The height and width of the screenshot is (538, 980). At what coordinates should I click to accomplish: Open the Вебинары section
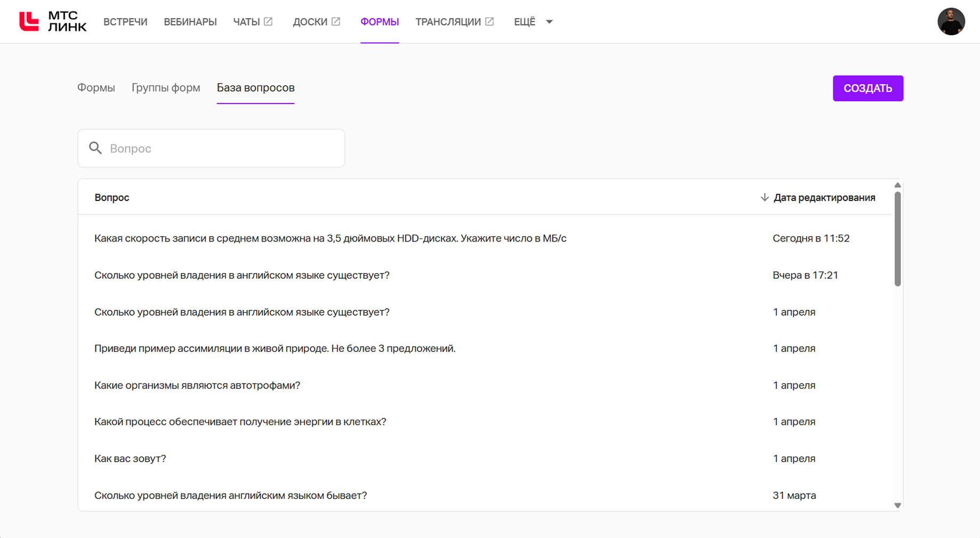coord(190,22)
